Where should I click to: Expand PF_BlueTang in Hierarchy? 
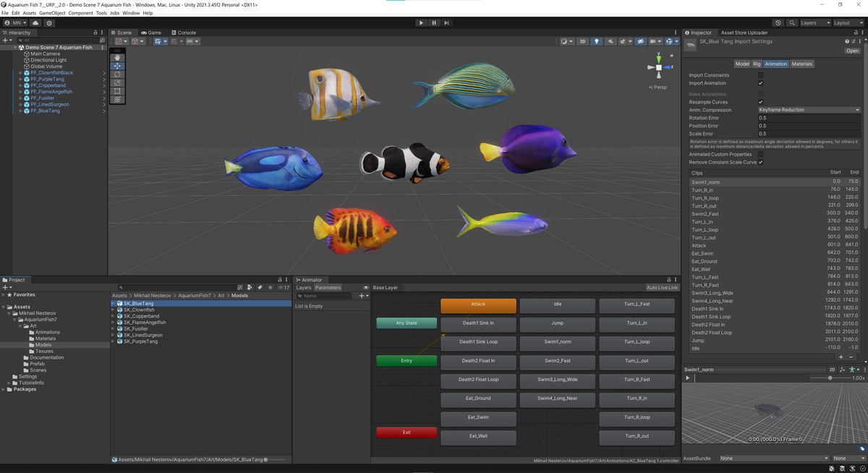click(x=20, y=111)
